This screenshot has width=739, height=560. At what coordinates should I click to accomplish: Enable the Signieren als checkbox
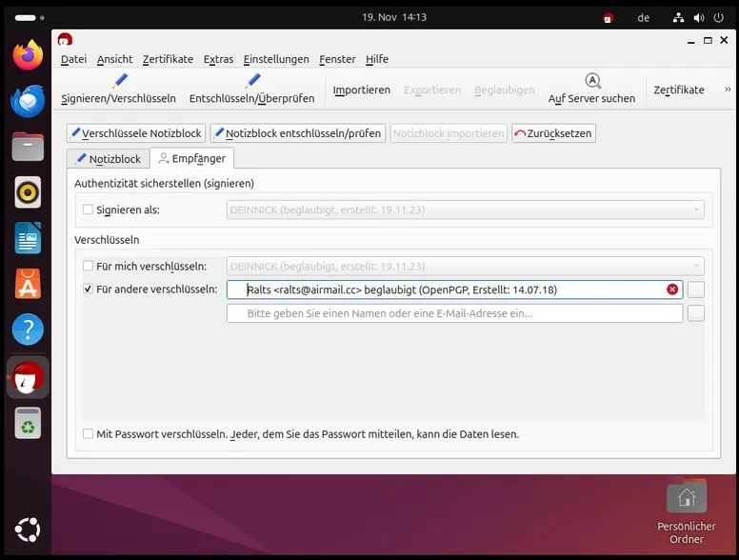88,210
